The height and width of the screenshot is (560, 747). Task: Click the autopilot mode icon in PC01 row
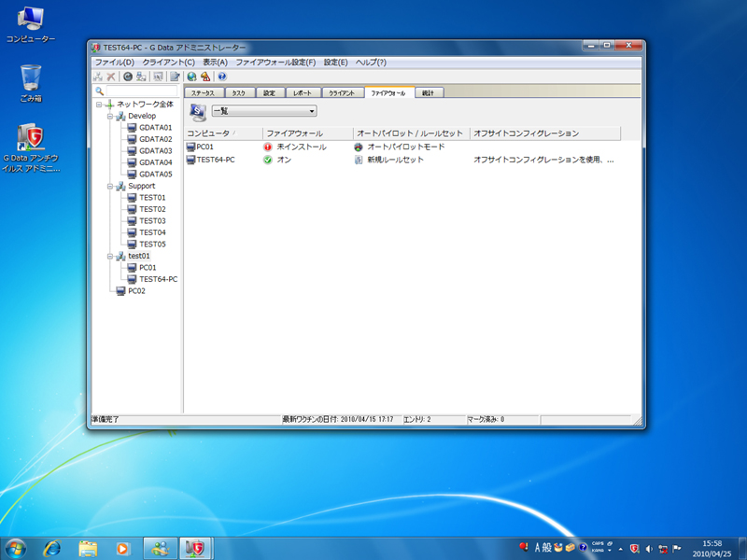coord(359,147)
